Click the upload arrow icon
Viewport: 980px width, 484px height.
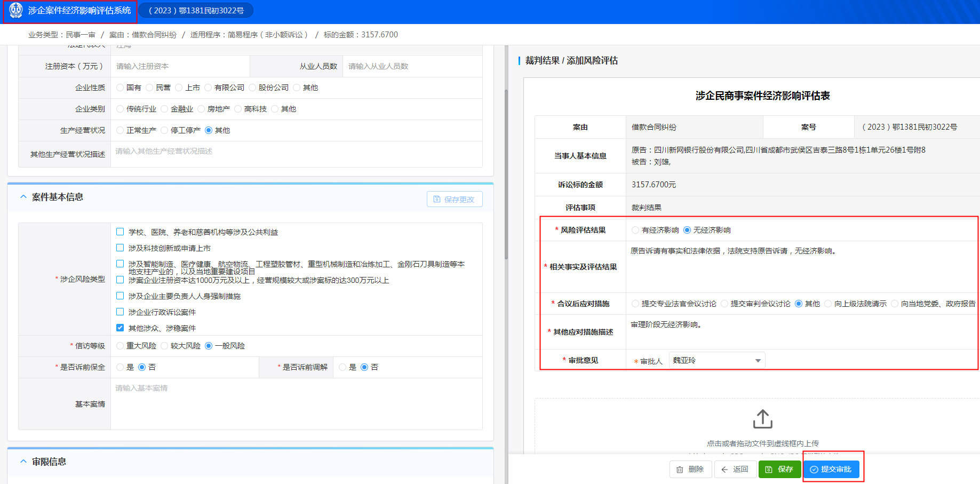[x=762, y=419]
